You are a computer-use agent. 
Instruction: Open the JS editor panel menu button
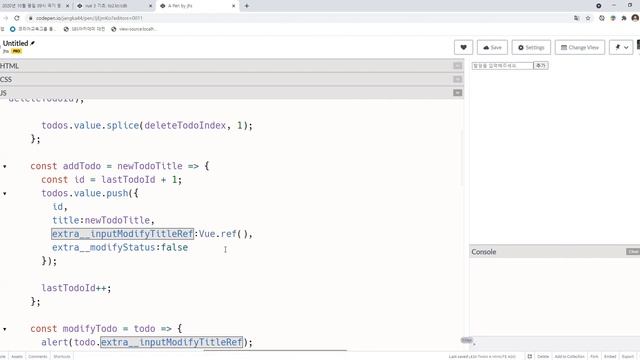click(458, 93)
